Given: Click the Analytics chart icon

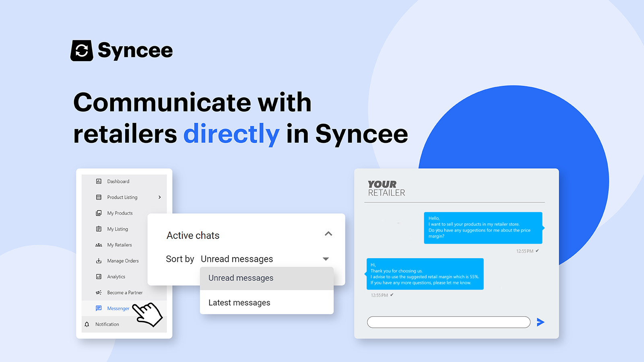Looking at the screenshot, I should pos(99,277).
